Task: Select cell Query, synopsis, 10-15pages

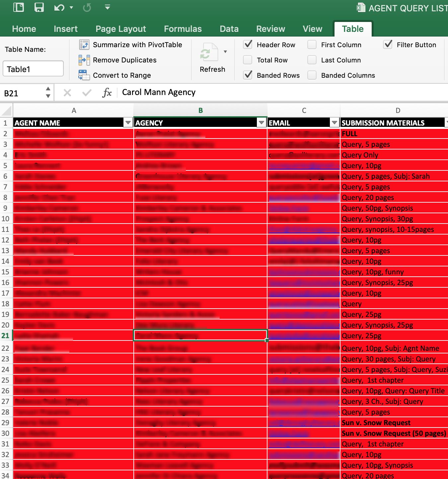Action: point(394,229)
